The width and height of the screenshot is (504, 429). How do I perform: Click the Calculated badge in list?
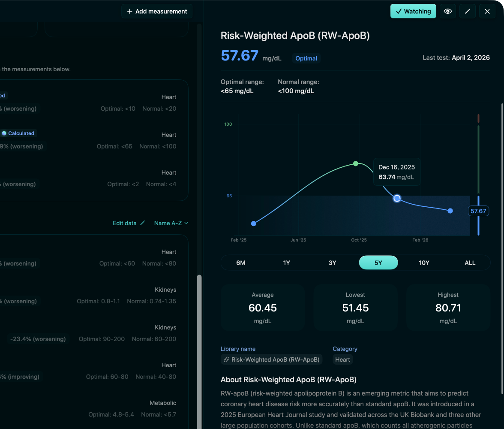(18, 133)
